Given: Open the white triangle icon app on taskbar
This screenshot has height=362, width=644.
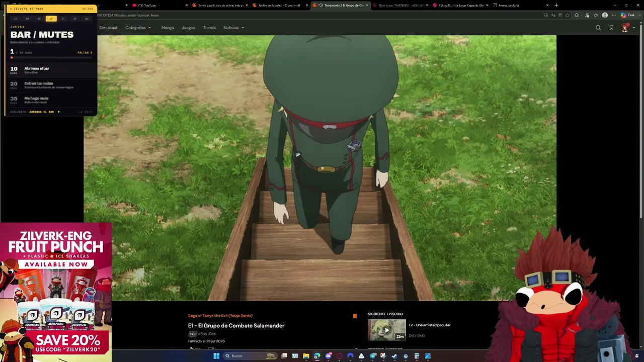Looking at the screenshot, I should coord(361,356).
